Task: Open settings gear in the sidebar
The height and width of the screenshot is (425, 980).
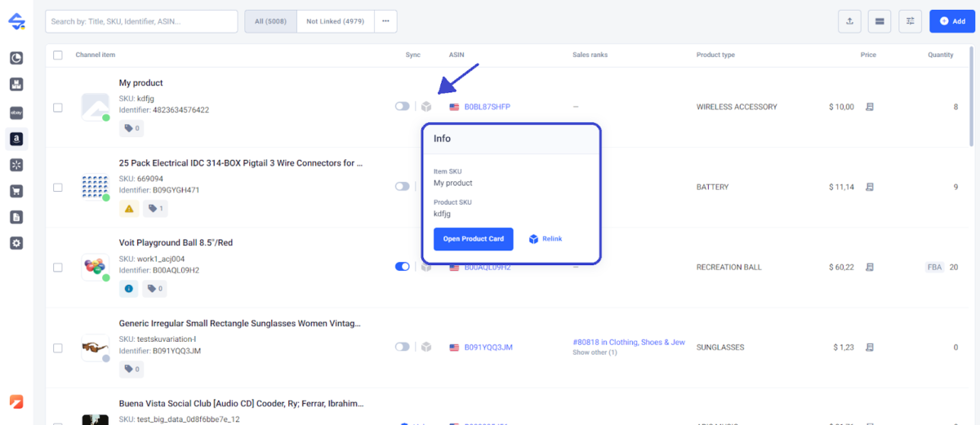Action: [x=16, y=243]
